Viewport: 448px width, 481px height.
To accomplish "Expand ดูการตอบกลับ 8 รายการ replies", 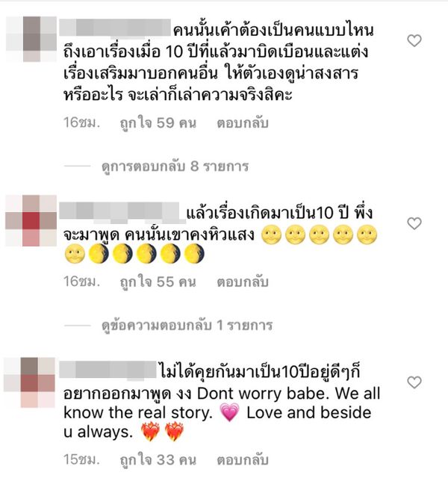I will pyautogui.click(x=175, y=167).
